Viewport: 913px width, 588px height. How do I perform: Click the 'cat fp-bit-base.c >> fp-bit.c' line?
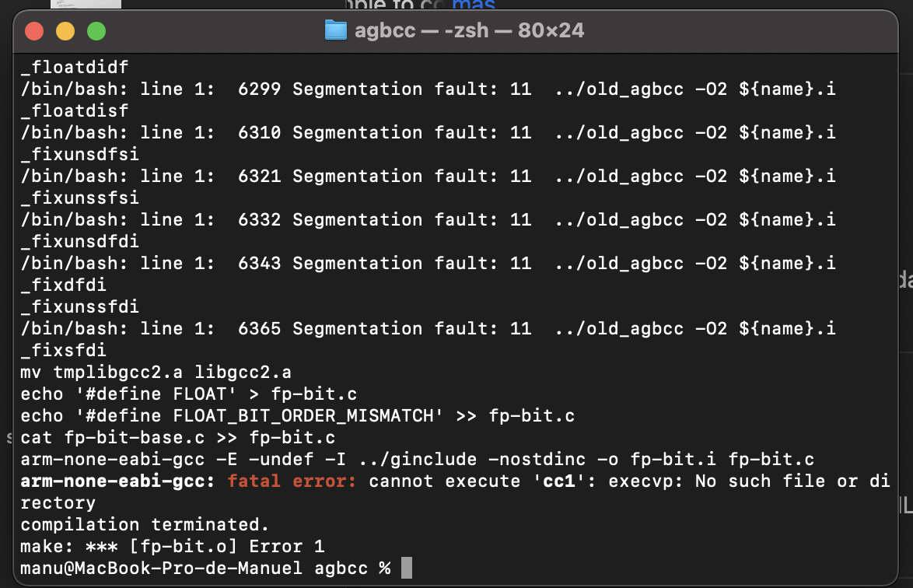[177, 438]
